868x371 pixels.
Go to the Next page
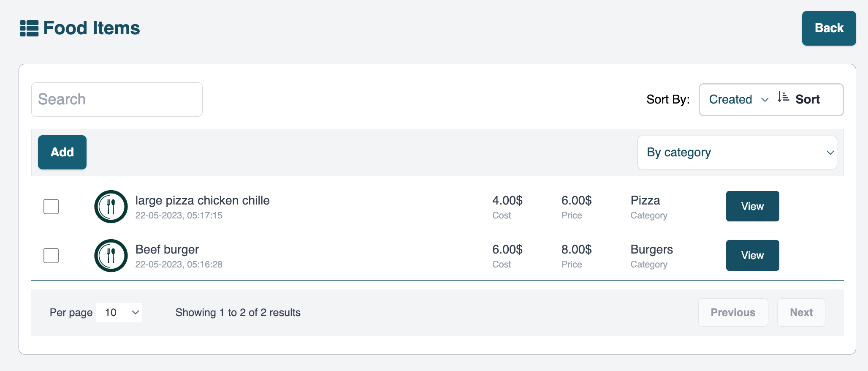(801, 313)
